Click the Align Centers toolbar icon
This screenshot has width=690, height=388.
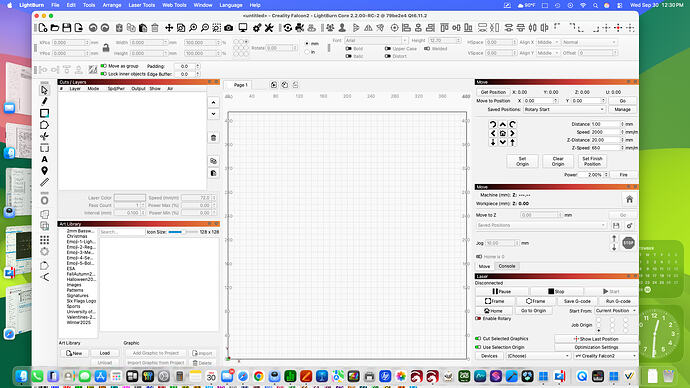coord(394,28)
